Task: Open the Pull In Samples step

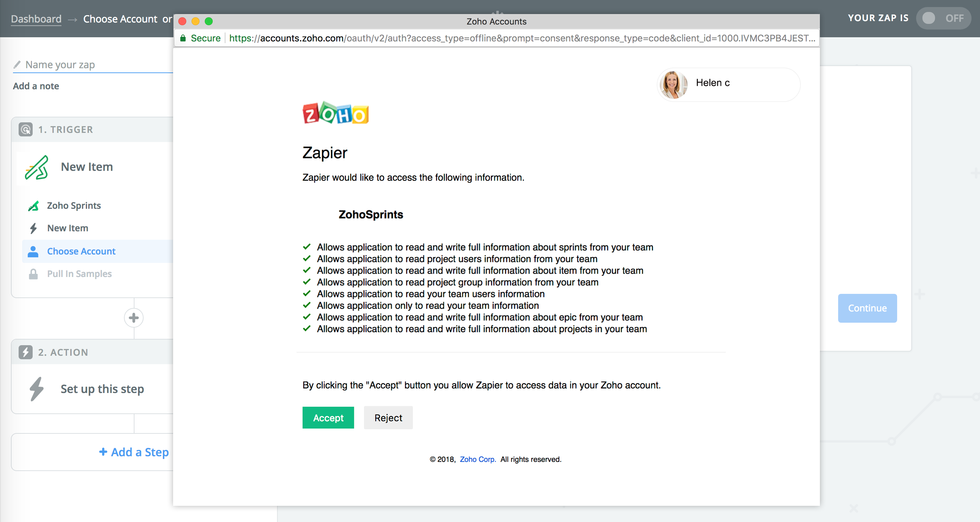Action: [79, 274]
